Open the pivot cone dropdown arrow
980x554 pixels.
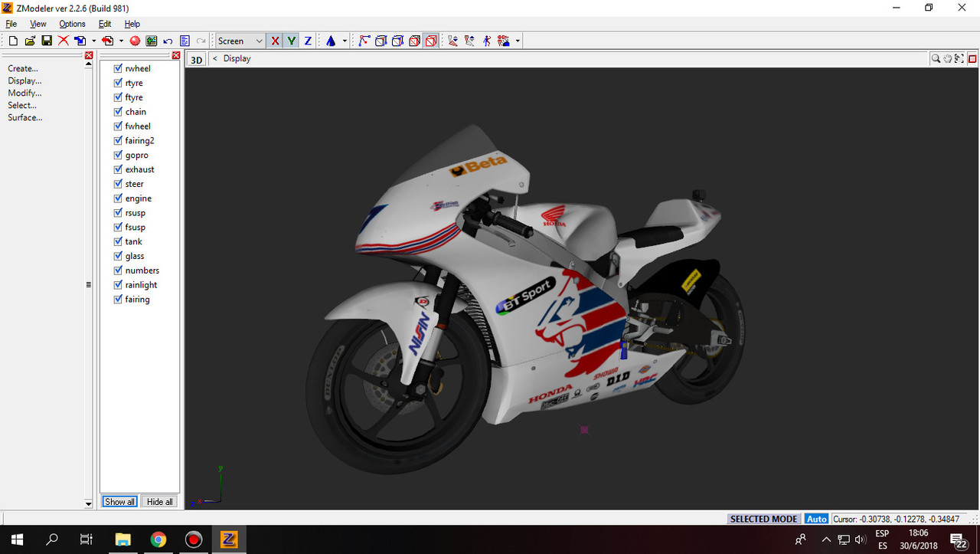(x=345, y=41)
